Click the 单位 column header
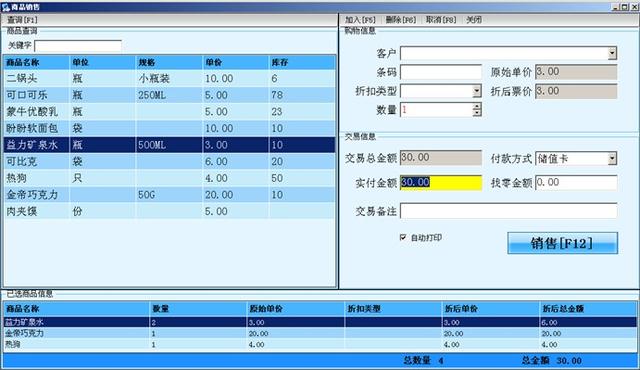This screenshot has width=640, height=370. click(x=102, y=62)
